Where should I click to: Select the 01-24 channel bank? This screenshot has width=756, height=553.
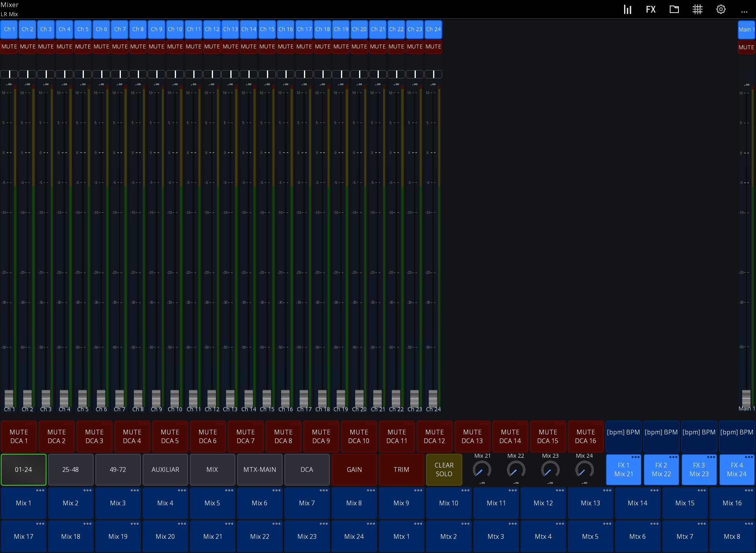[x=23, y=469]
